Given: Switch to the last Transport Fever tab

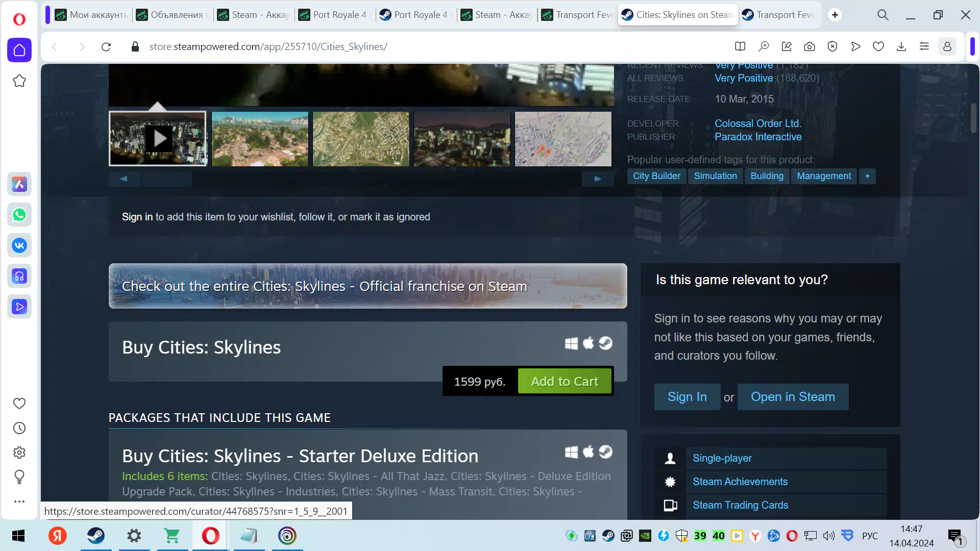Looking at the screenshot, I should pos(779,15).
